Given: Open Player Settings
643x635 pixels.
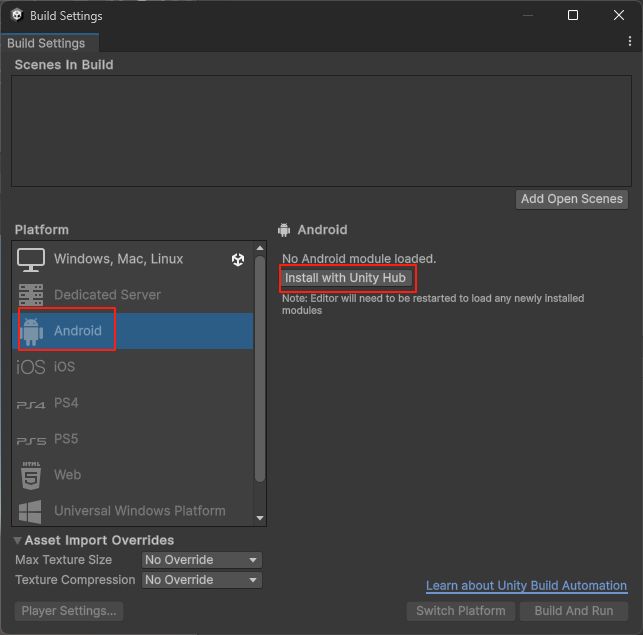Looking at the screenshot, I should click(69, 611).
